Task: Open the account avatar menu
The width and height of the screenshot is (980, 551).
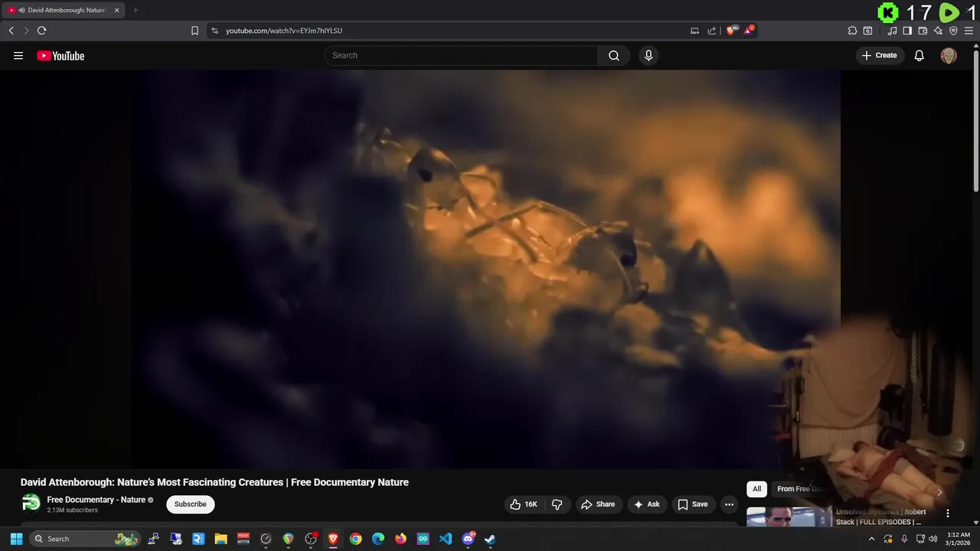Action: click(x=949, y=55)
